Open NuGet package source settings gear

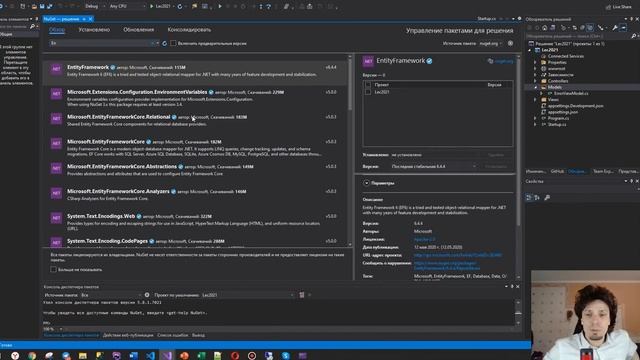(510, 43)
